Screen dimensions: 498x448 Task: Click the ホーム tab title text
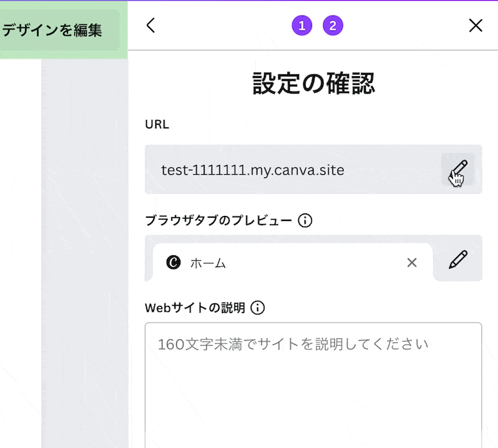click(x=208, y=263)
